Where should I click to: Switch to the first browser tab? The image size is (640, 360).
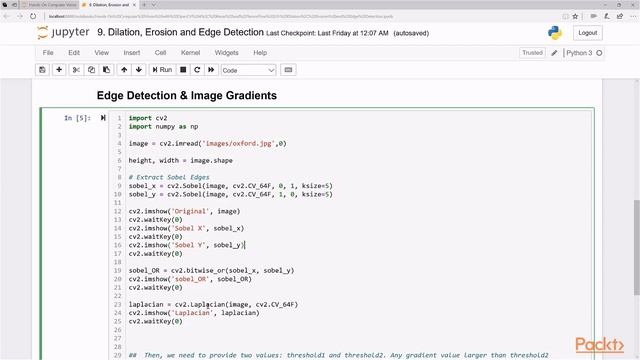pos(49,5)
